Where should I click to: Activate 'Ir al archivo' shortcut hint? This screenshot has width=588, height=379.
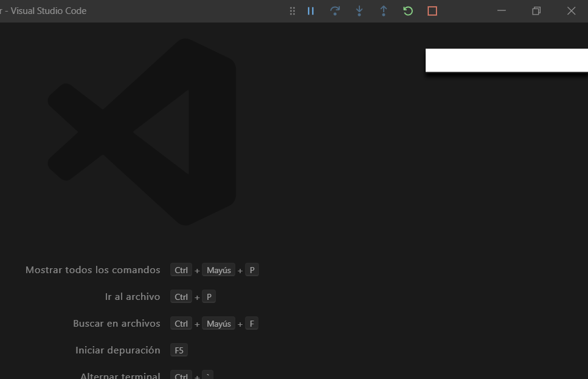coord(133,296)
